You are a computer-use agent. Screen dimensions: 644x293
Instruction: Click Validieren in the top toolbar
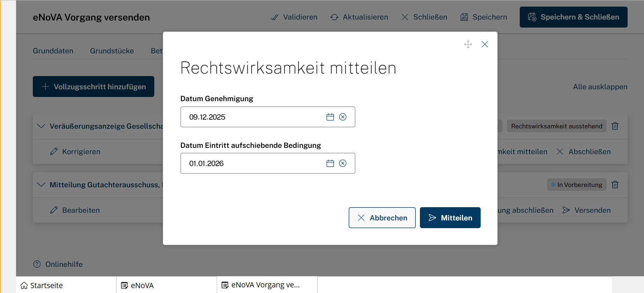(294, 17)
